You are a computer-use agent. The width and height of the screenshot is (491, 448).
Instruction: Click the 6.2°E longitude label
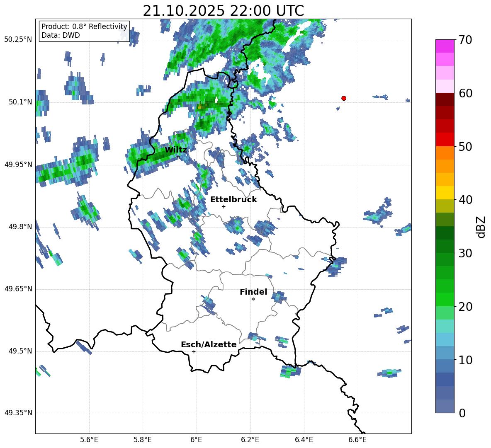coord(250,440)
